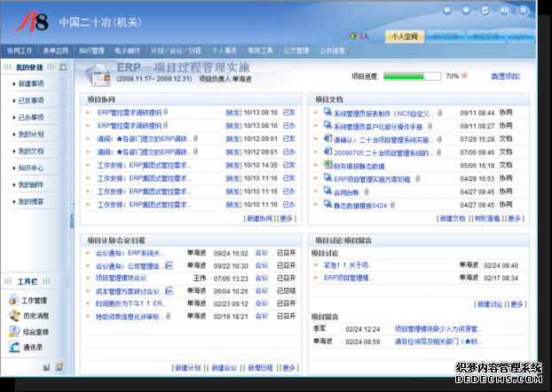Expand 知识中心 in shortcuts sidebar
Viewport: 552px width, 392px height.
pyautogui.click(x=29, y=168)
